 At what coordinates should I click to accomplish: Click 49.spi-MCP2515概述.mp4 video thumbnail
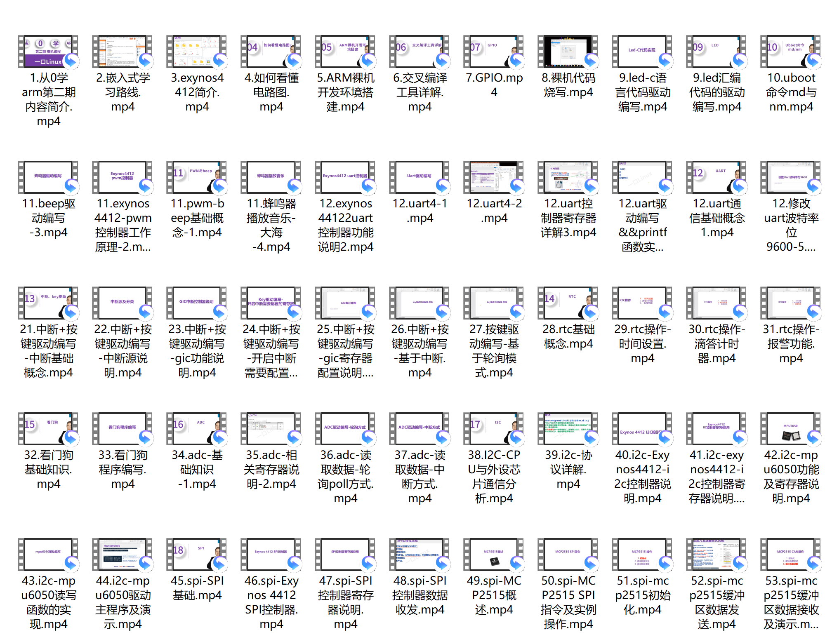[x=494, y=555]
